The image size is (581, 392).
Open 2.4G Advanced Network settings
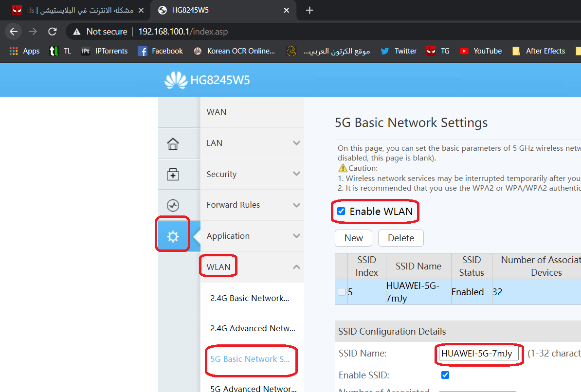click(x=253, y=328)
